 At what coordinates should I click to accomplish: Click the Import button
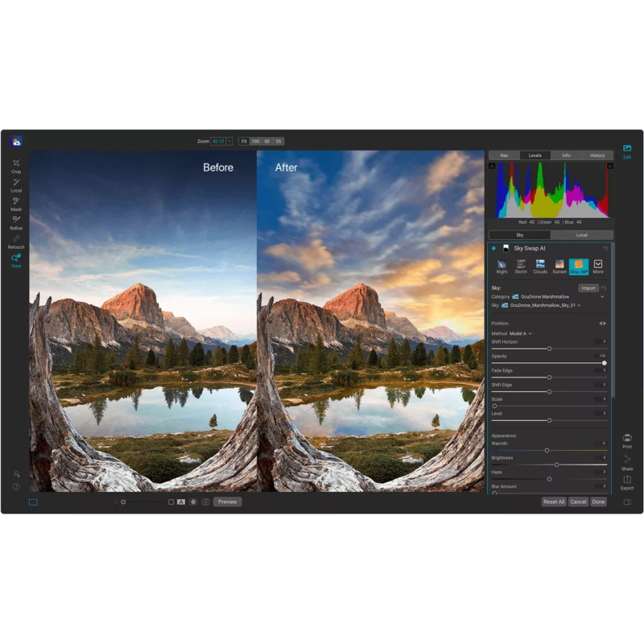(x=588, y=287)
